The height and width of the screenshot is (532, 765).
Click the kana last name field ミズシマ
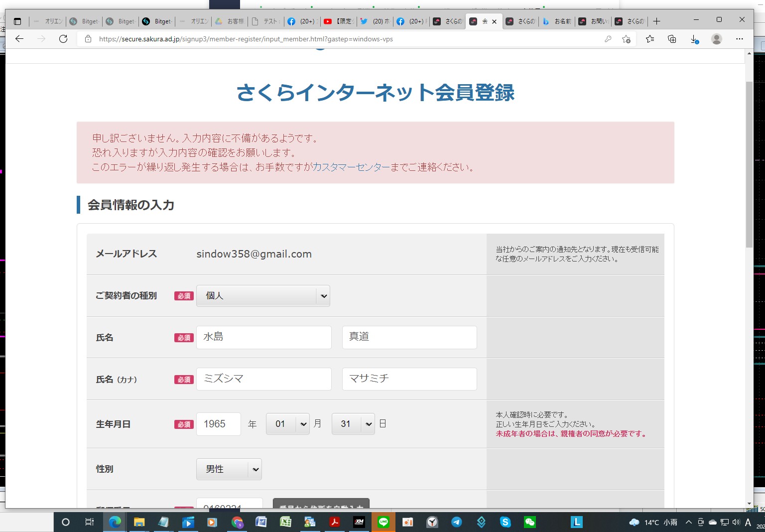(264, 379)
